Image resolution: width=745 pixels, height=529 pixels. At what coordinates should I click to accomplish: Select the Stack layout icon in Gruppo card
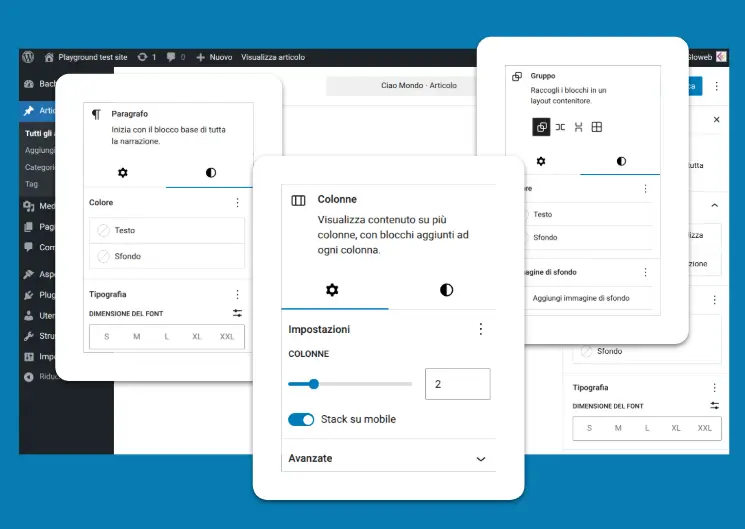pos(578,127)
